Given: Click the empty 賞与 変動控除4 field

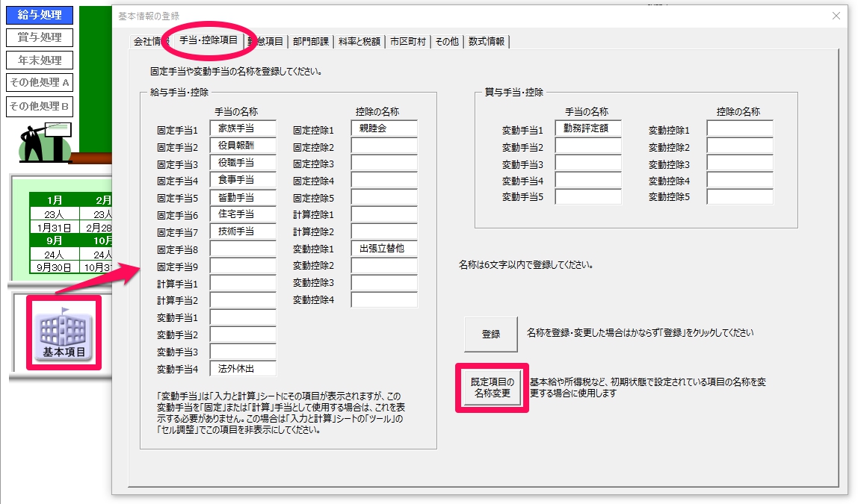Looking at the screenshot, I should [x=740, y=180].
